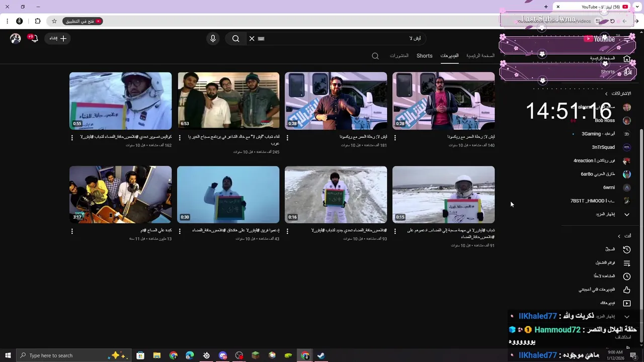This screenshot has width=644, height=362.
Task: Open liked videos thumbs-up icon
Action: click(x=627, y=290)
